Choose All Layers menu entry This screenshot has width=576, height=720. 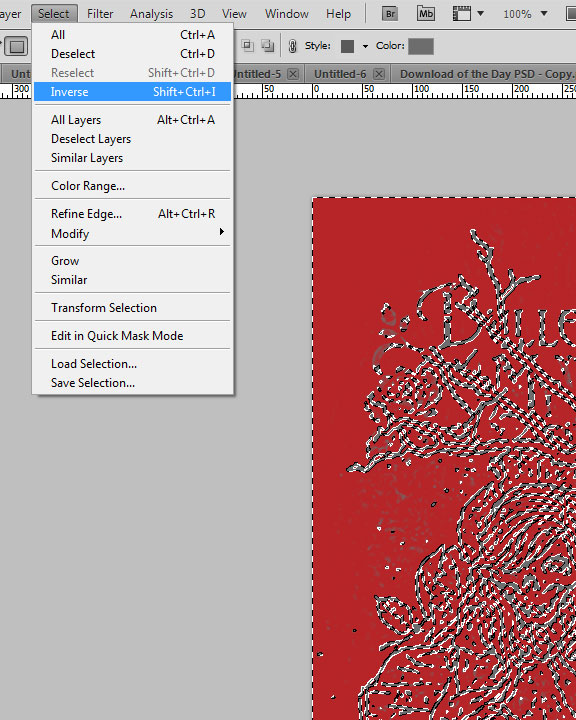coord(132,120)
